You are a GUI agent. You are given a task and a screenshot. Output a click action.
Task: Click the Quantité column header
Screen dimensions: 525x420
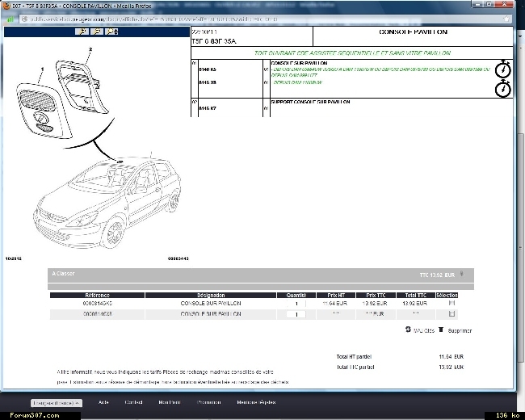click(296, 295)
